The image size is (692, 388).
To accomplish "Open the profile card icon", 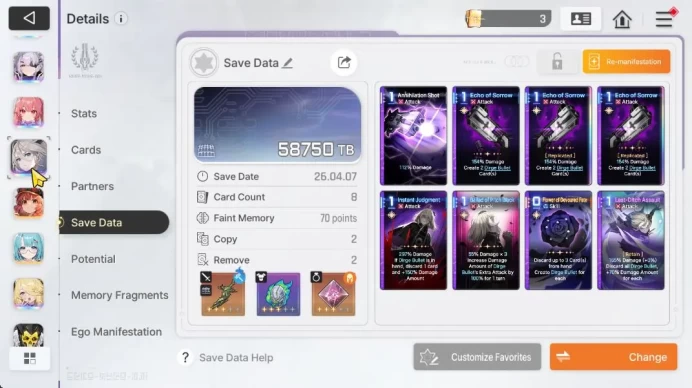I will point(580,19).
